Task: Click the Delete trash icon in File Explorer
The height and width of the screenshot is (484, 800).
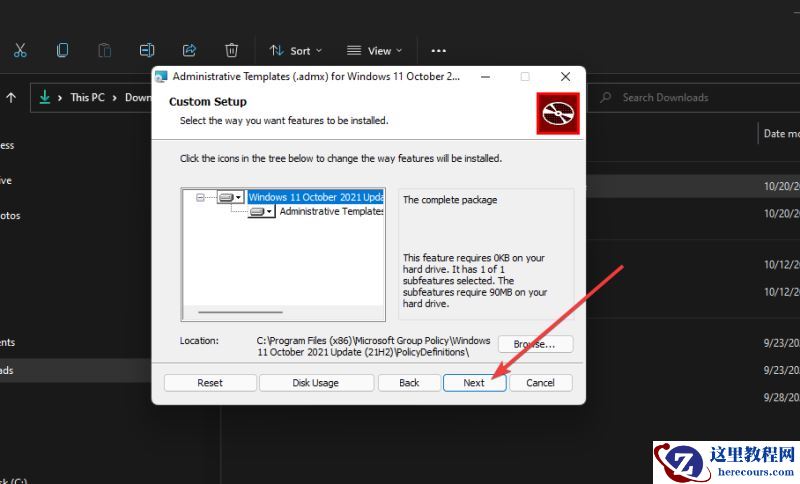Action: click(232, 50)
